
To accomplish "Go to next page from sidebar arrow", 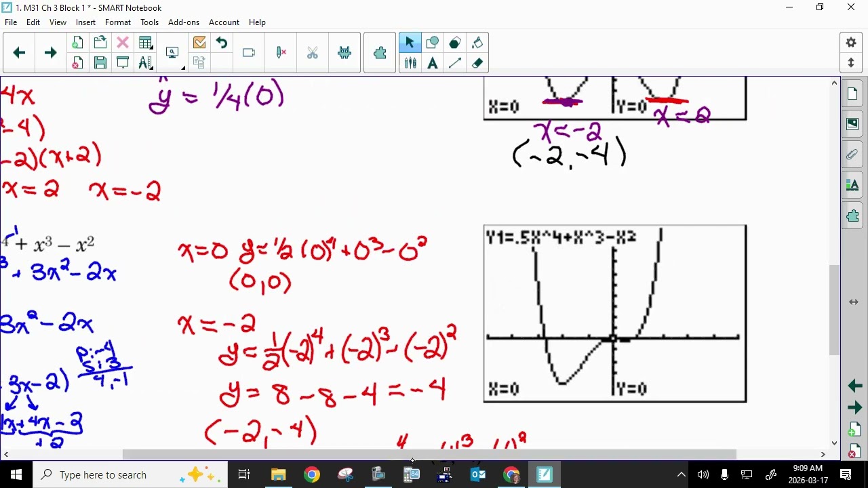I will tap(854, 408).
